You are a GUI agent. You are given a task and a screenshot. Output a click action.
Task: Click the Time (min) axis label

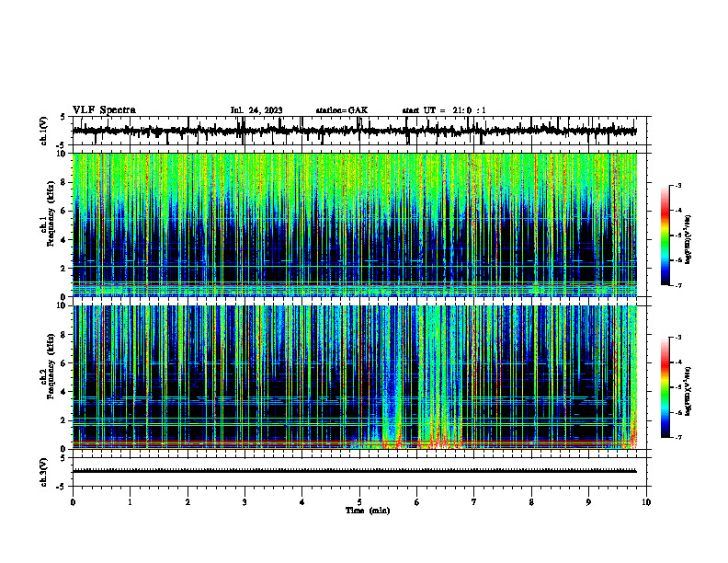coord(368,511)
